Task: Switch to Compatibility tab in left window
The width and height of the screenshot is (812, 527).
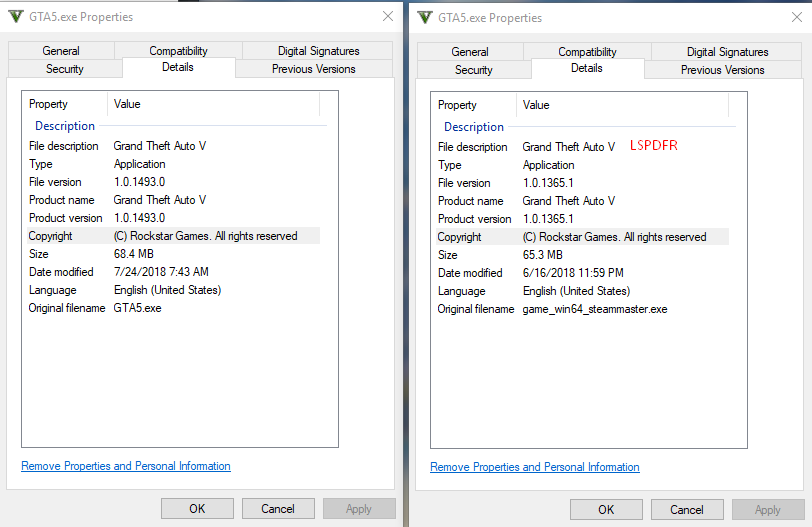Action: click(x=178, y=51)
